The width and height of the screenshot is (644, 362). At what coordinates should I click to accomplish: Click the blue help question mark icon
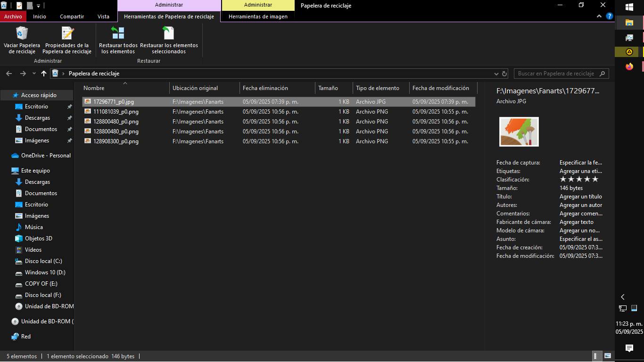[x=609, y=16]
